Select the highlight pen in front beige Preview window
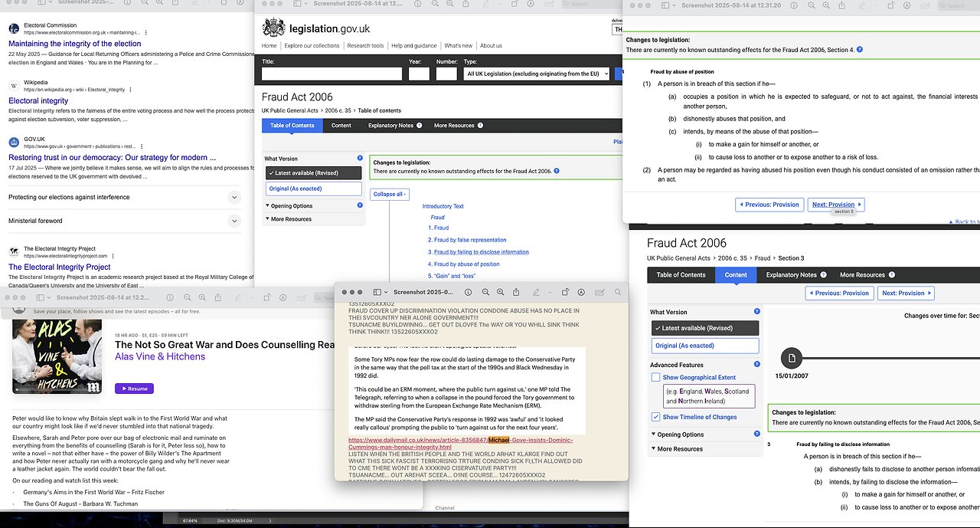Viewport: 980px width, 528px height. 537,293
